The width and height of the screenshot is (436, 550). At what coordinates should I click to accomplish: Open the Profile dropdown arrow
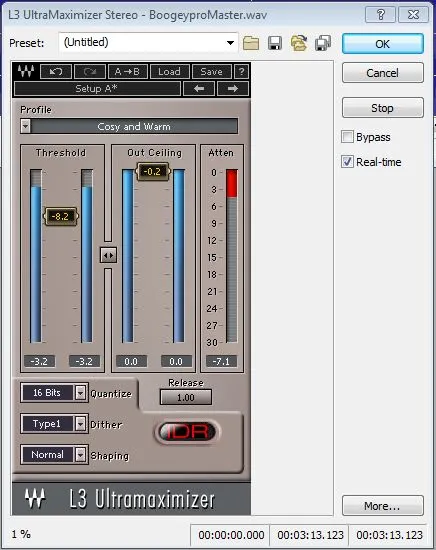point(25,126)
